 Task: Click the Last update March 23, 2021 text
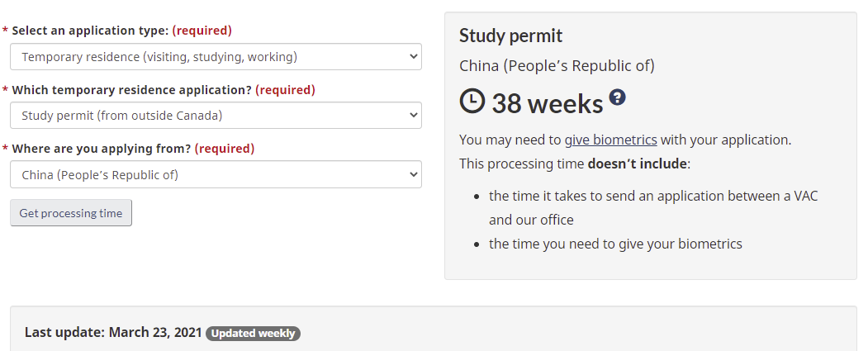click(x=113, y=333)
